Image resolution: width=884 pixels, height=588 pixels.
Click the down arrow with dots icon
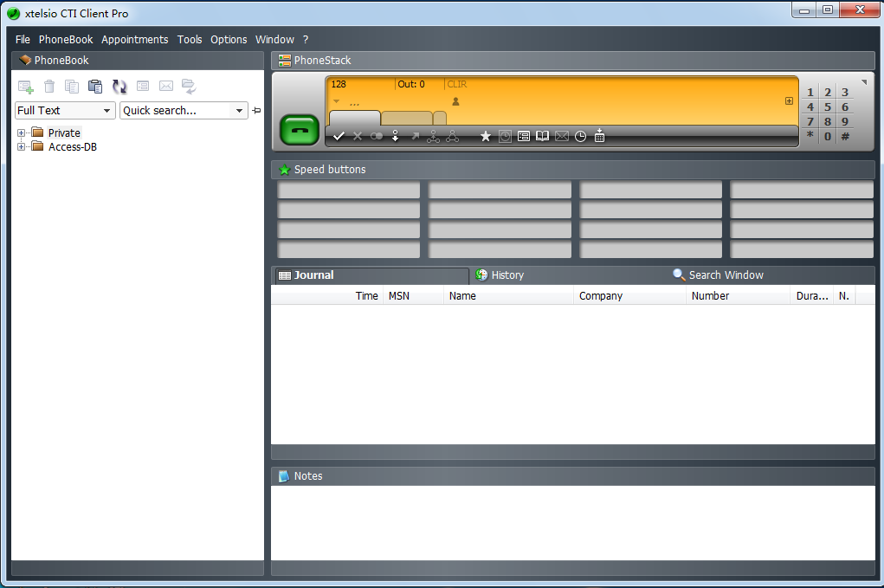pos(395,136)
